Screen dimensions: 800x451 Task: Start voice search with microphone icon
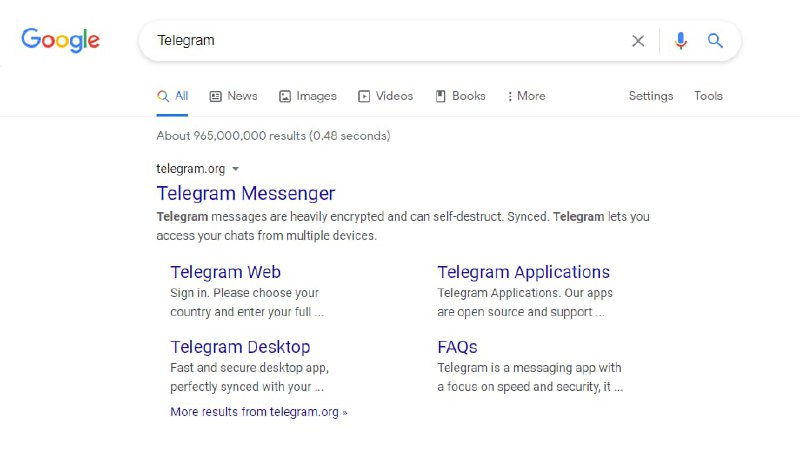click(x=681, y=40)
